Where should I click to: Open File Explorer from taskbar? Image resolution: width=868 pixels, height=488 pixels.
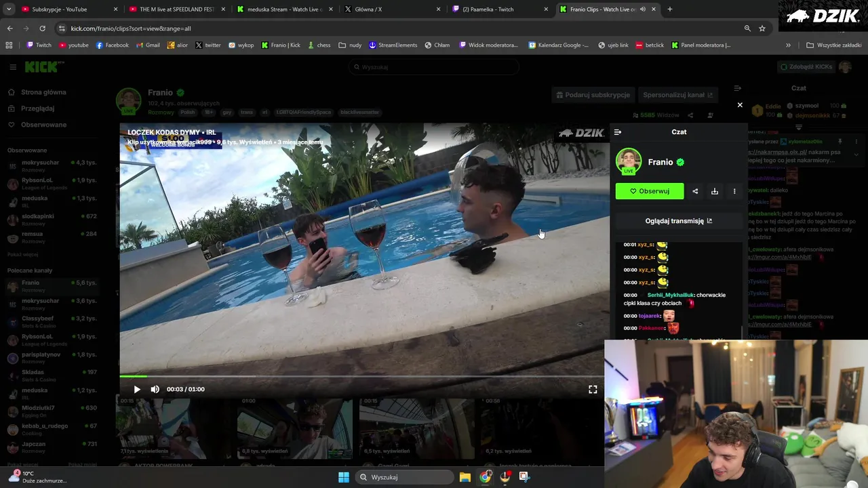(x=465, y=477)
